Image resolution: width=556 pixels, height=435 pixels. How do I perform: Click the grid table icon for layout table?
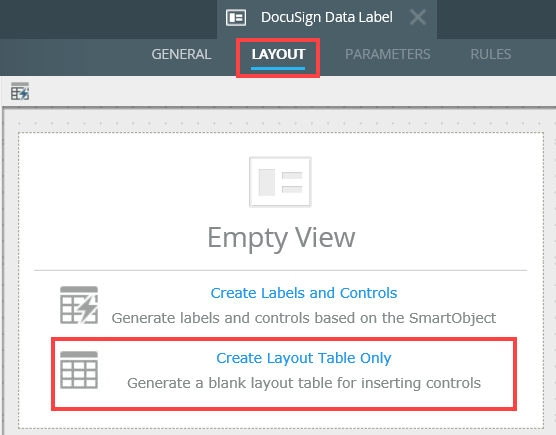79,370
